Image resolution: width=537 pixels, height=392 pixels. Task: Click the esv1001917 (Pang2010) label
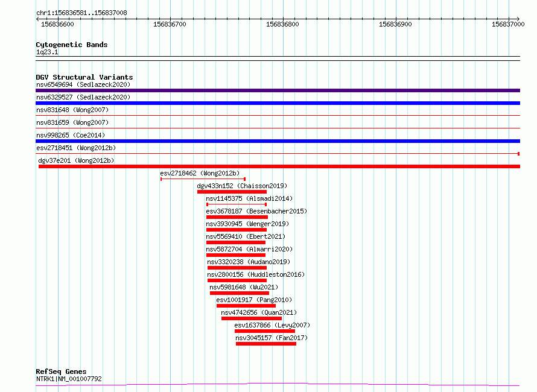pos(254,300)
